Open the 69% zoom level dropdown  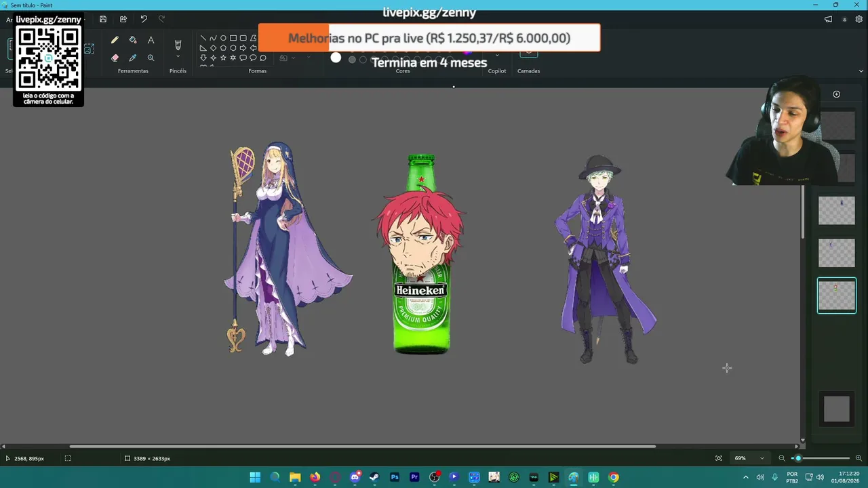tap(749, 458)
